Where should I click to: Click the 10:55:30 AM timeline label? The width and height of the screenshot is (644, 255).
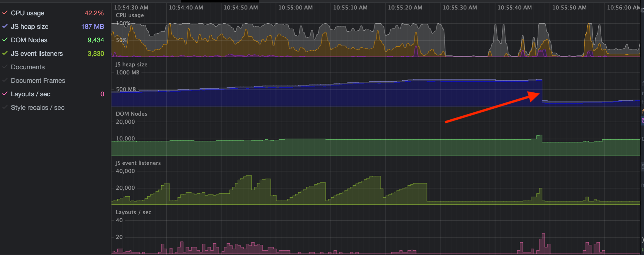pyautogui.click(x=460, y=8)
